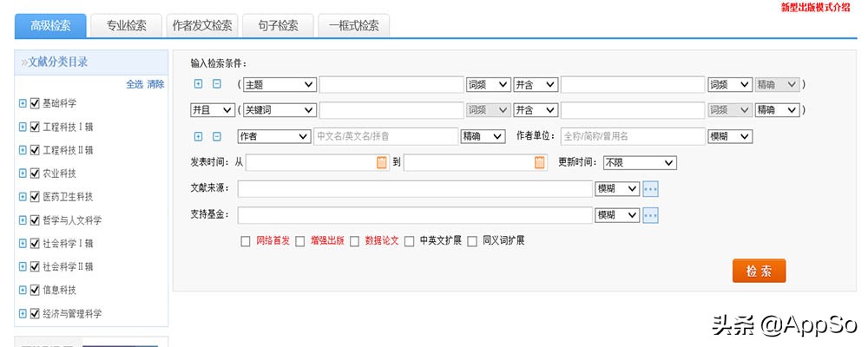
Task: Switch to the 一框式检索 tab
Action: pyautogui.click(x=354, y=25)
